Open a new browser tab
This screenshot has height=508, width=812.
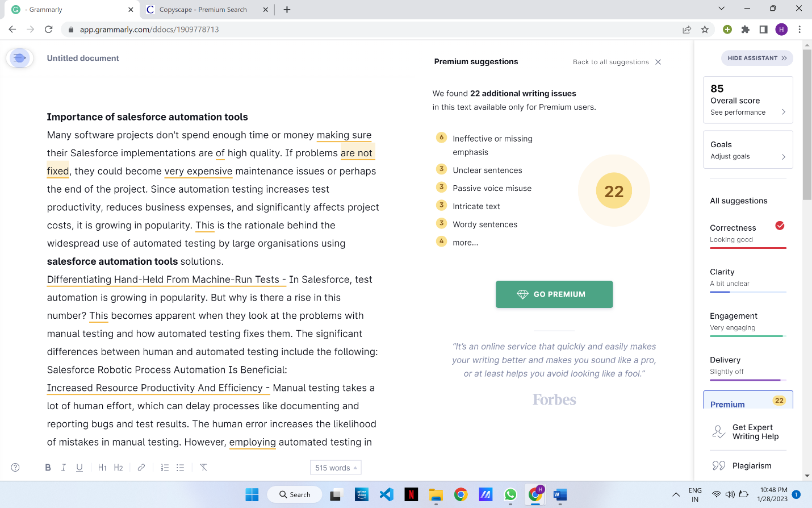coord(287,10)
